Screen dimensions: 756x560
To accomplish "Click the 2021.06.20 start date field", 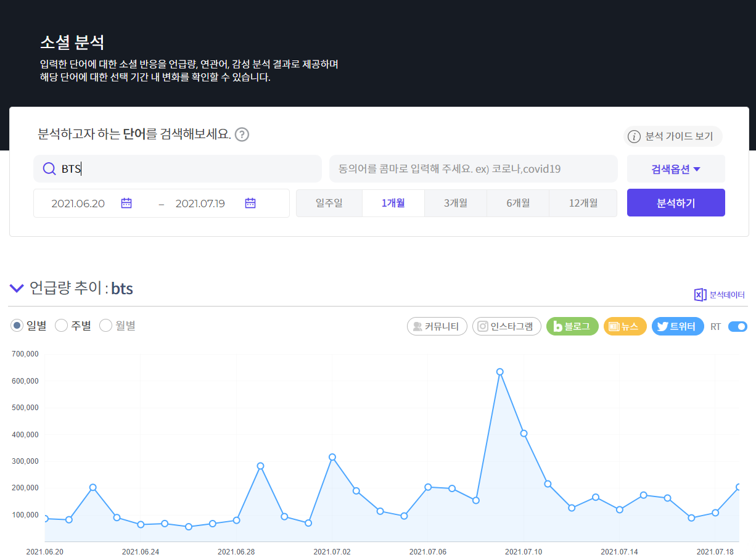I will pyautogui.click(x=78, y=204).
